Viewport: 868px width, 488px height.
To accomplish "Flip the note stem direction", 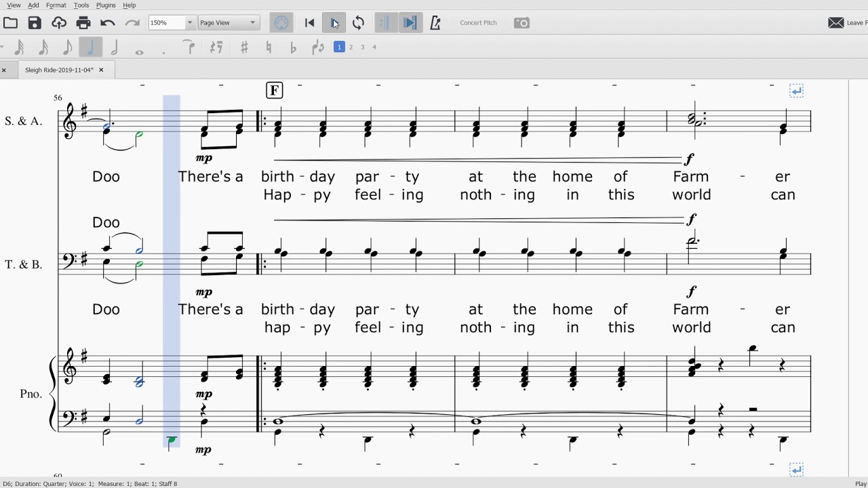I will pyautogui.click(x=317, y=47).
